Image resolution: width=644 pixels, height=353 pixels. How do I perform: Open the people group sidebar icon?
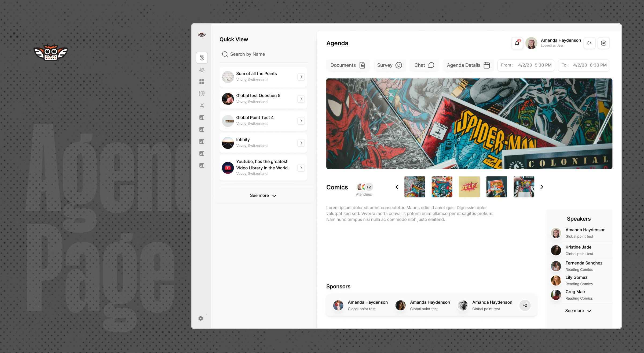click(x=202, y=70)
